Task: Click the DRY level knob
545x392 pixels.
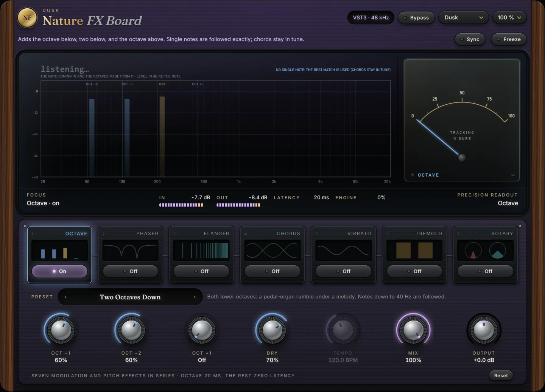Action: [x=272, y=330]
